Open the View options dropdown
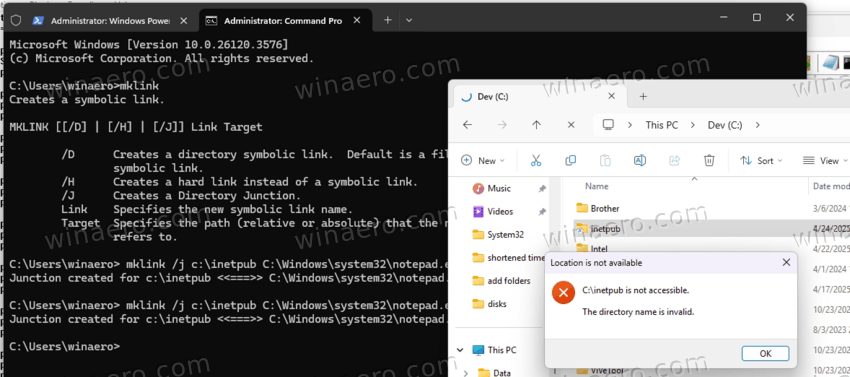850x377 pixels. coord(824,161)
